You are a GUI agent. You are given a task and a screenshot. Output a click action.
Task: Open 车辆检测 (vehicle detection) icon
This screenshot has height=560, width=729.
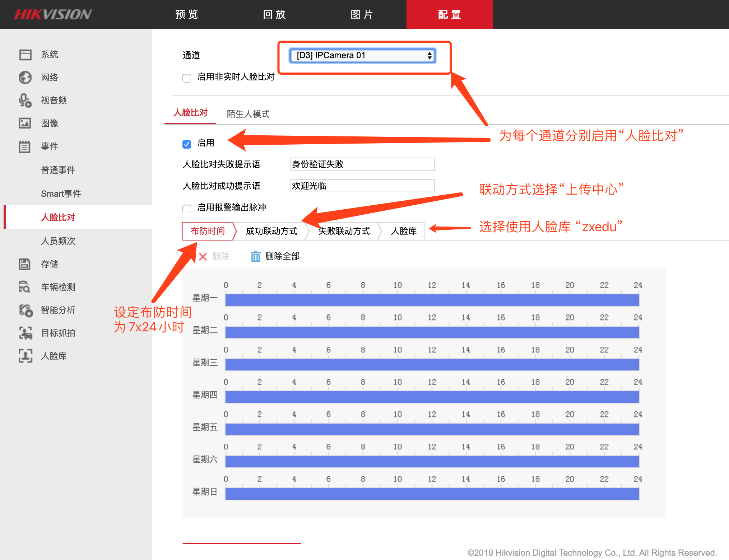(25, 287)
